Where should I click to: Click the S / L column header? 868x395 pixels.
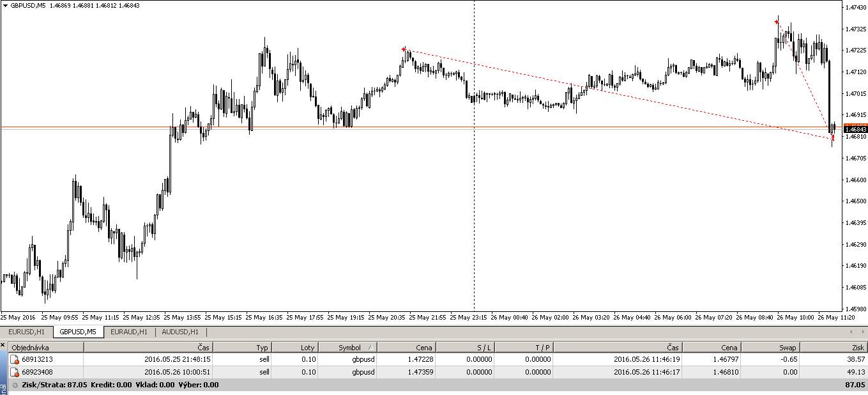466,347
